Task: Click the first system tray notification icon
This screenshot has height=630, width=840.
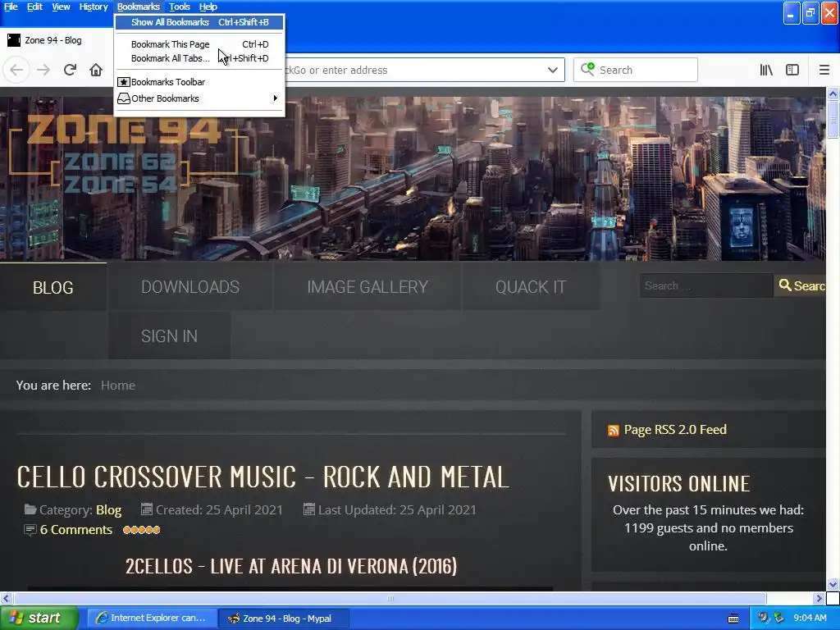Action: tap(763, 618)
